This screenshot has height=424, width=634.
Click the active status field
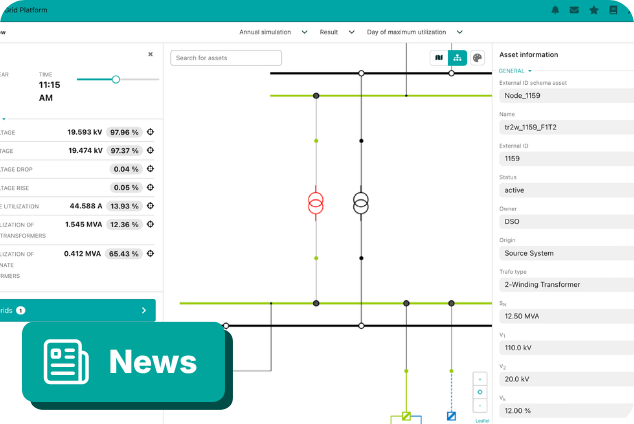pos(566,190)
